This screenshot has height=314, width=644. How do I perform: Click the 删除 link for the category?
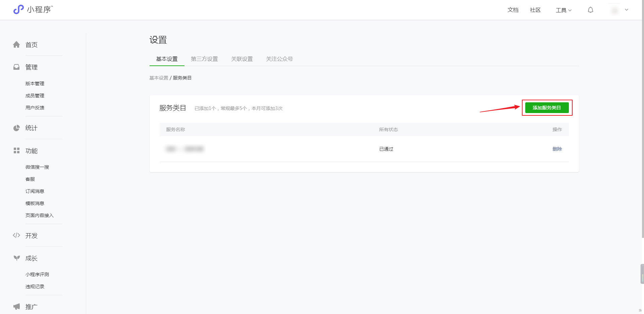pyautogui.click(x=557, y=149)
